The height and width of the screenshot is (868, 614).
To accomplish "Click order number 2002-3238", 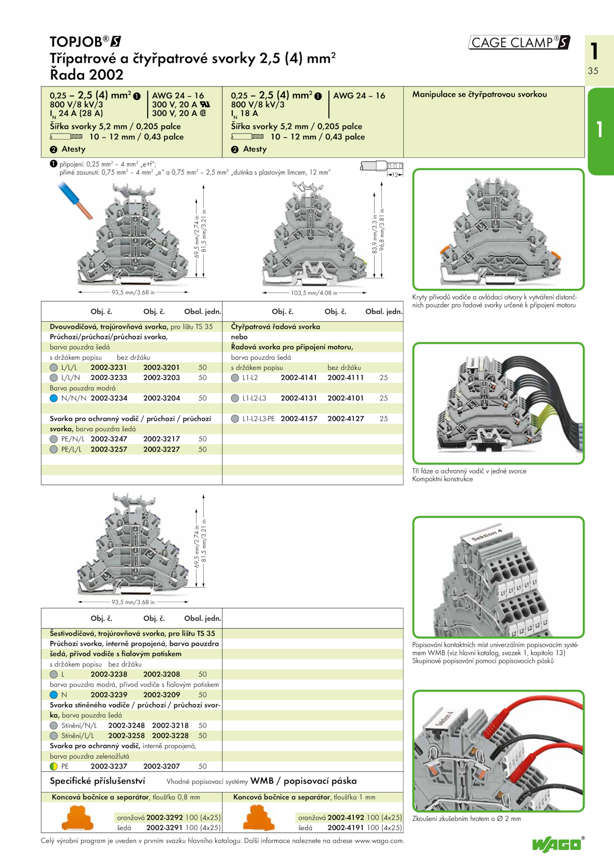I will pos(109,674).
